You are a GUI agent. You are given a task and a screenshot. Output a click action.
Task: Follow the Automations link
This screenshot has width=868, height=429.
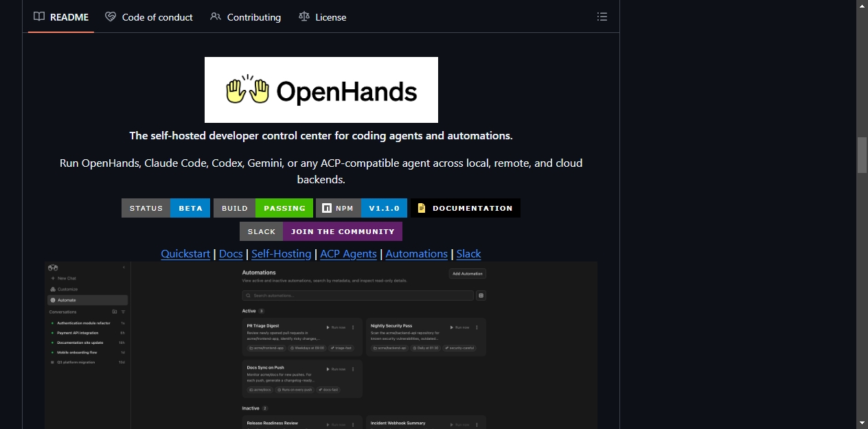point(416,253)
